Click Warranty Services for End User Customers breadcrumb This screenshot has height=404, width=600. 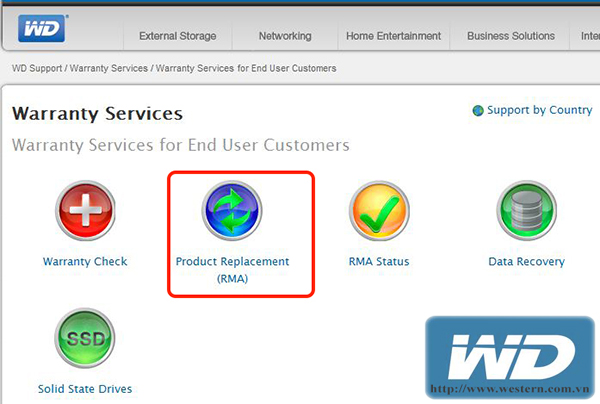(x=246, y=68)
